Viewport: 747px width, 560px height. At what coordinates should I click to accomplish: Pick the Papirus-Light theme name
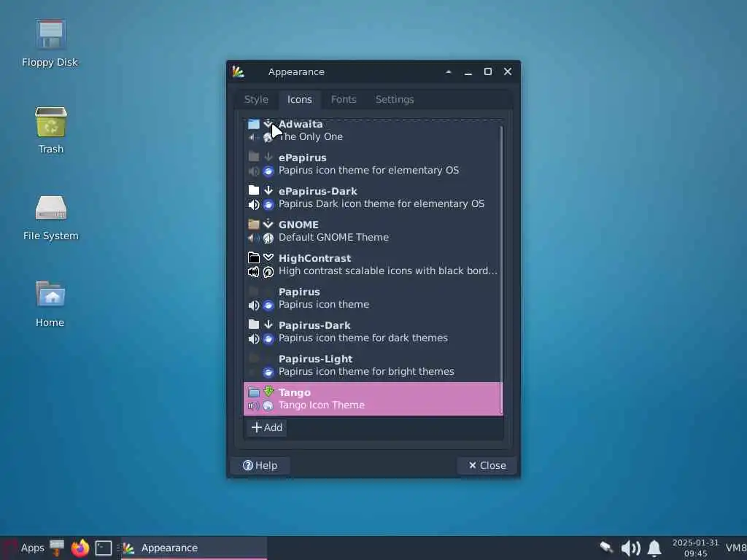click(x=315, y=359)
